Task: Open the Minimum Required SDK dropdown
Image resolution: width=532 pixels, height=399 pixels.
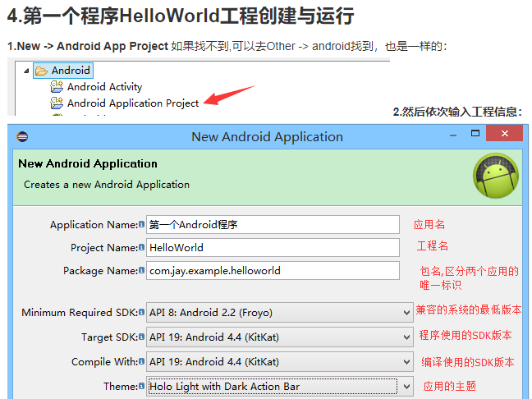Action: pyautogui.click(x=280, y=313)
